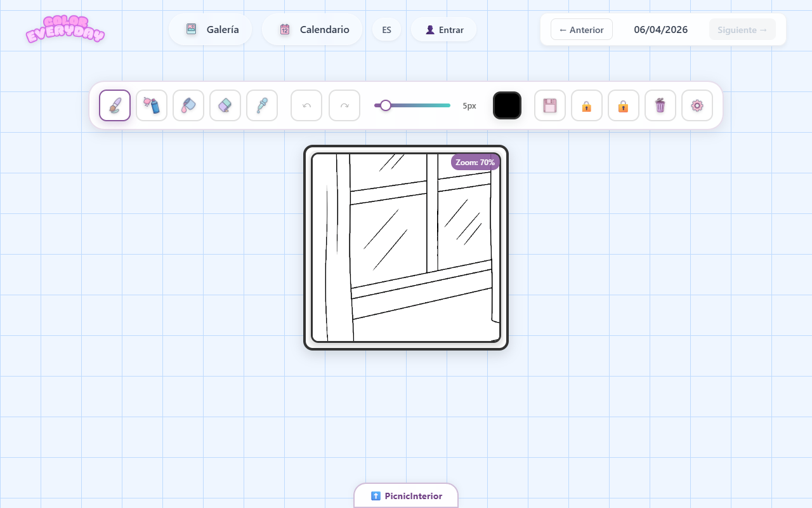Activate the eraser tool
This screenshot has width=812, height=508.
[x=225, y=105]
